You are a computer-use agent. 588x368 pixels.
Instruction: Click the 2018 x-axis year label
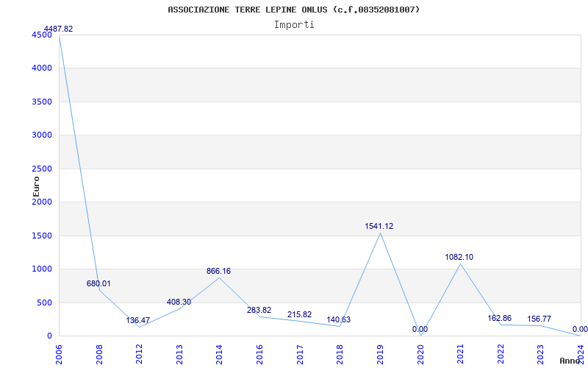click(x=340, y=354)
